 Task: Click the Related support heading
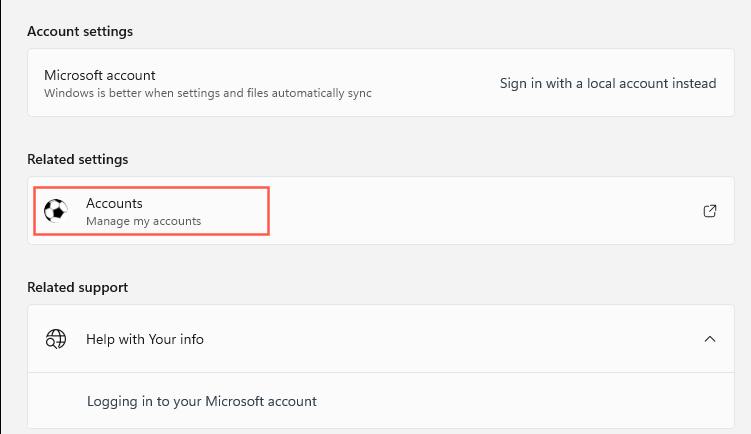click(x=78, y=287)
